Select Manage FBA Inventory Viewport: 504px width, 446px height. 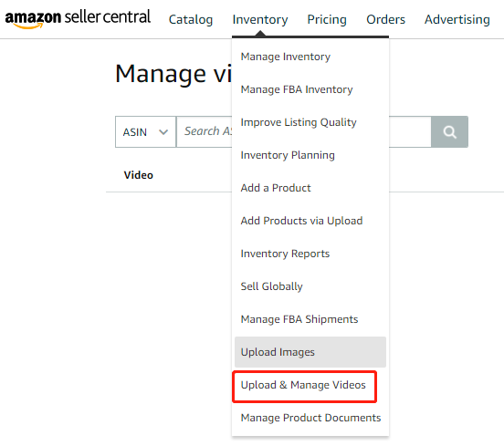click(x=297, y=89)
